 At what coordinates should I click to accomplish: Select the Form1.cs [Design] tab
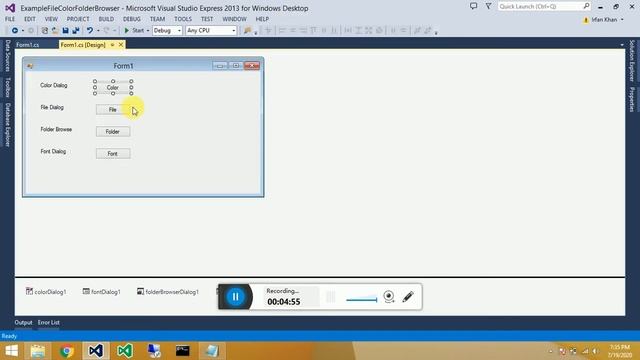83,45
